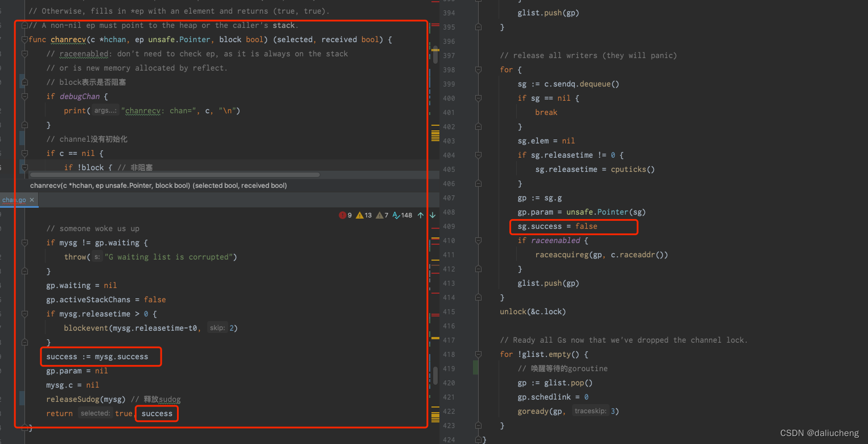Click the 'sg.success = false' statement
This screenshot has width=868, height=444.
coord(557,226)
